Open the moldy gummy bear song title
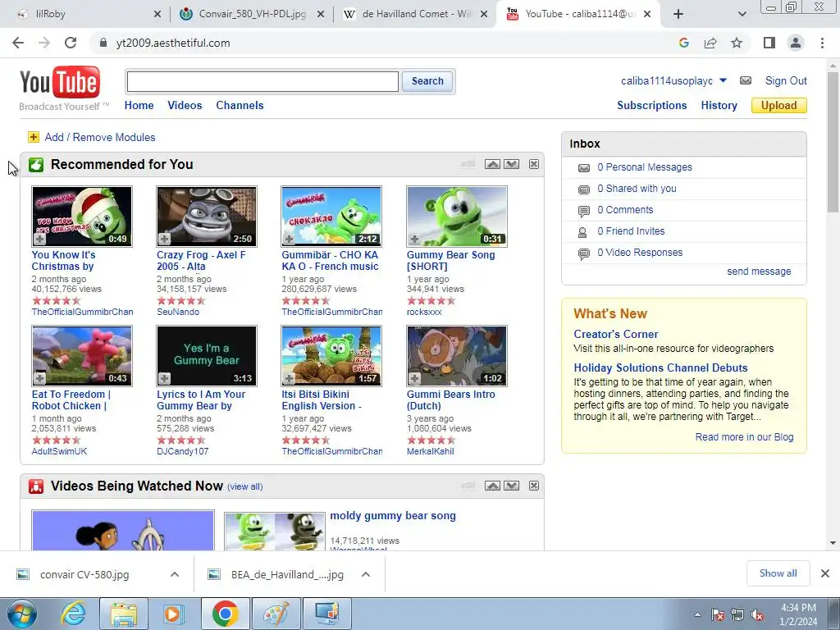840x630 pixels. pyautogui.click(x=393, y=516)
